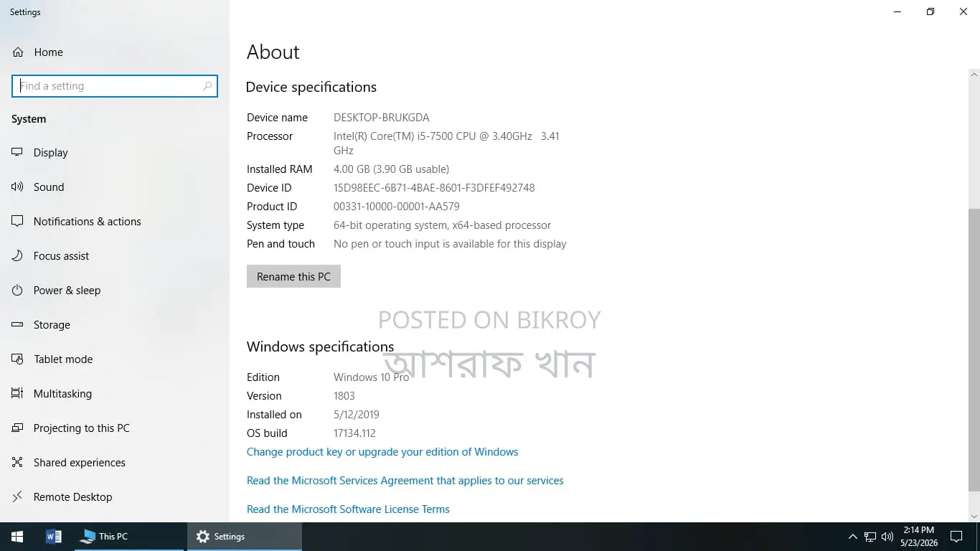Click Installed on date 5/12/2019
980x551 pixels.
357,415
